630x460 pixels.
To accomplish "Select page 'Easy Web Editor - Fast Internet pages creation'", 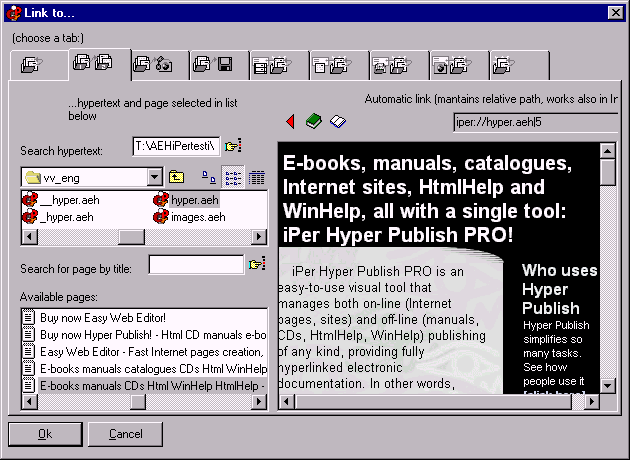I will coord(144,352).
